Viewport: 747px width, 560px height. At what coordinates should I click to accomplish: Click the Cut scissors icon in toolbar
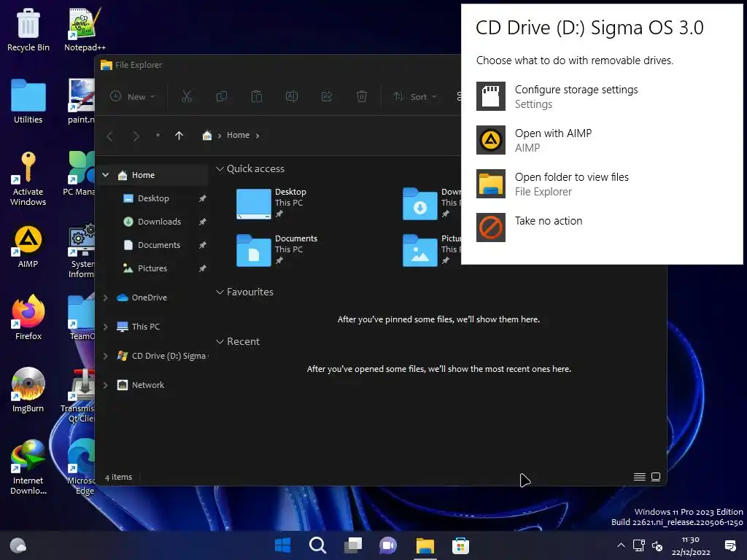pos(186,97)
